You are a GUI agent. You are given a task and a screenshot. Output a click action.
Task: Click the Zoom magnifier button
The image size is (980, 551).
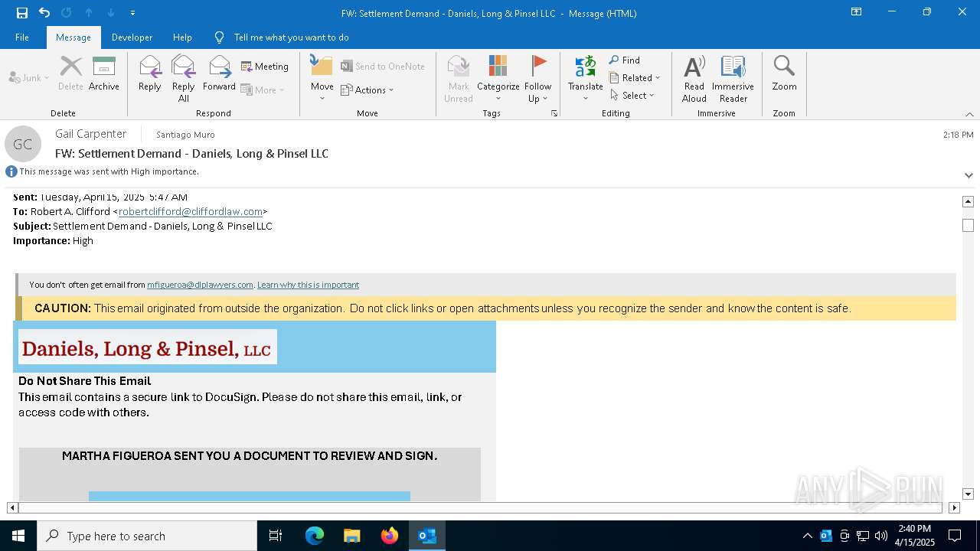pyautogui.click(x=784, y=73)
